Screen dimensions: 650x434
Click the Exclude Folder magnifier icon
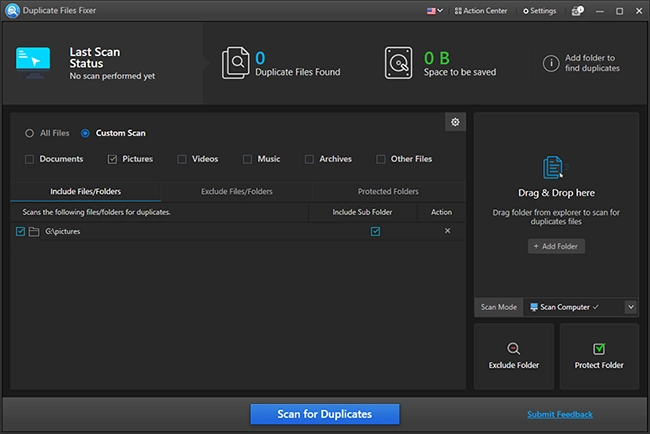pos(513,349)
